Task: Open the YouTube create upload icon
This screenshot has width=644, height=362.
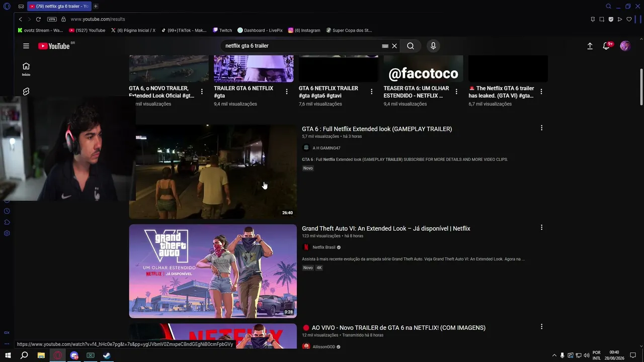Action: 590,46
